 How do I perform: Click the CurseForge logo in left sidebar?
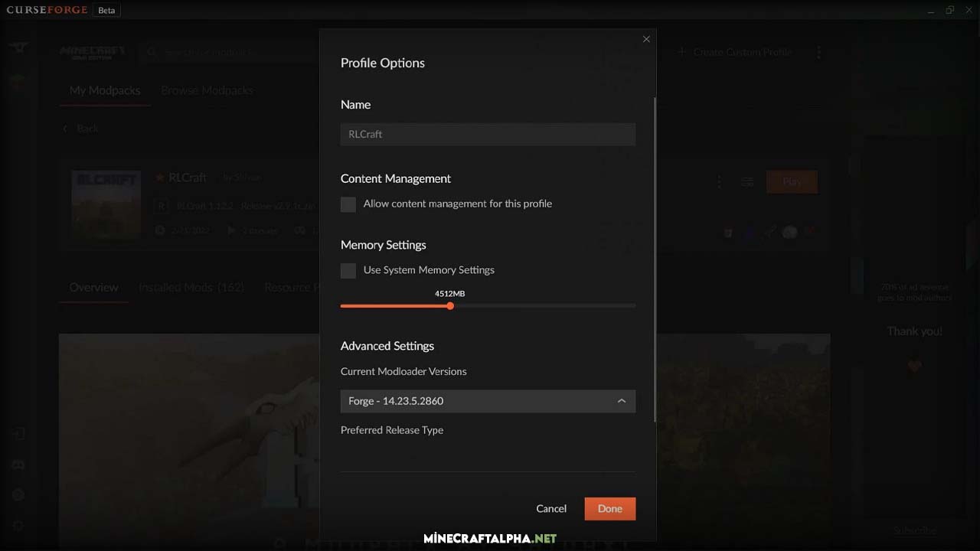pyautogui.click(x=19, y=49)
